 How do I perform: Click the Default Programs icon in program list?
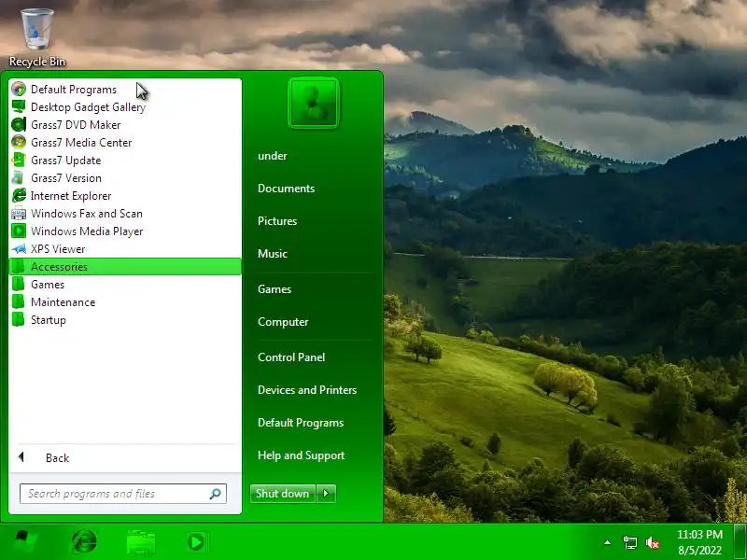pyautogui.click(x=19, y=89)
